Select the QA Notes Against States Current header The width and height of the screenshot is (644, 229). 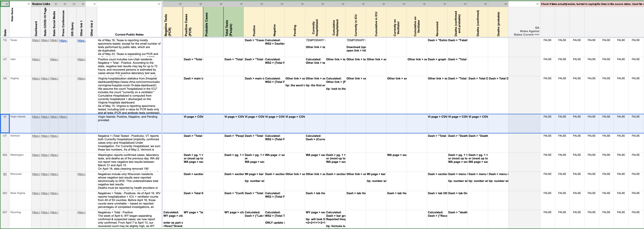pos(524,22)
